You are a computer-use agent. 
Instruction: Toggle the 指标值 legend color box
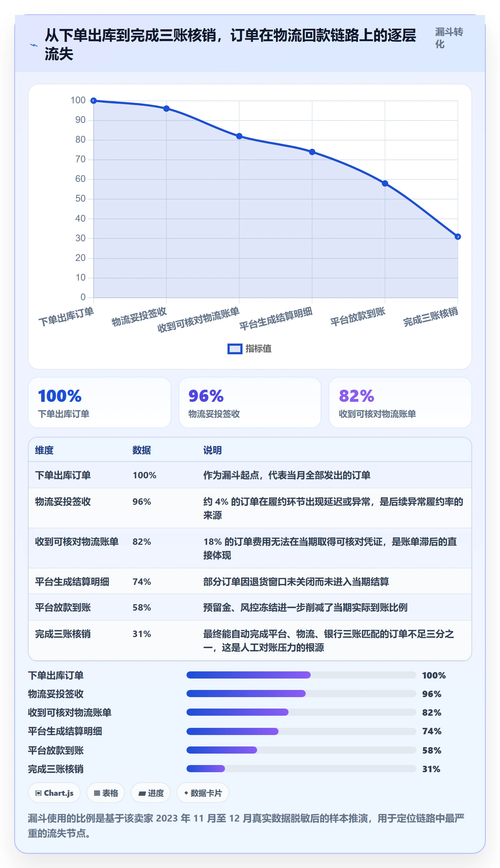(x=235, y=349)
